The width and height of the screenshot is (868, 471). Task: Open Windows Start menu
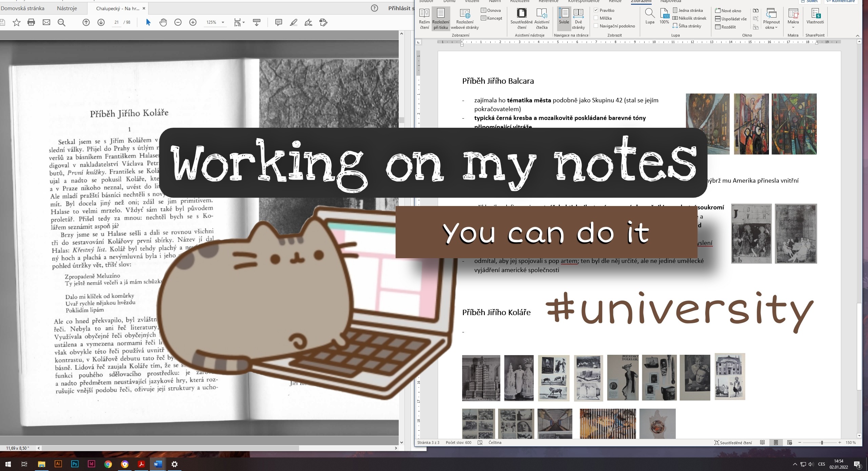coord(8,464)
